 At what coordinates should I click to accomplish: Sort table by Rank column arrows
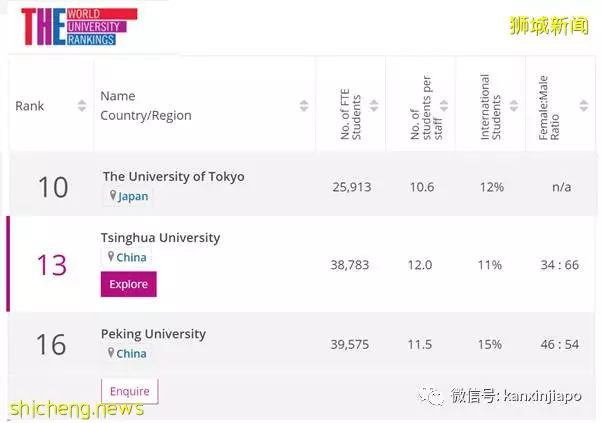pyautogui.click(x=82, y=105)
